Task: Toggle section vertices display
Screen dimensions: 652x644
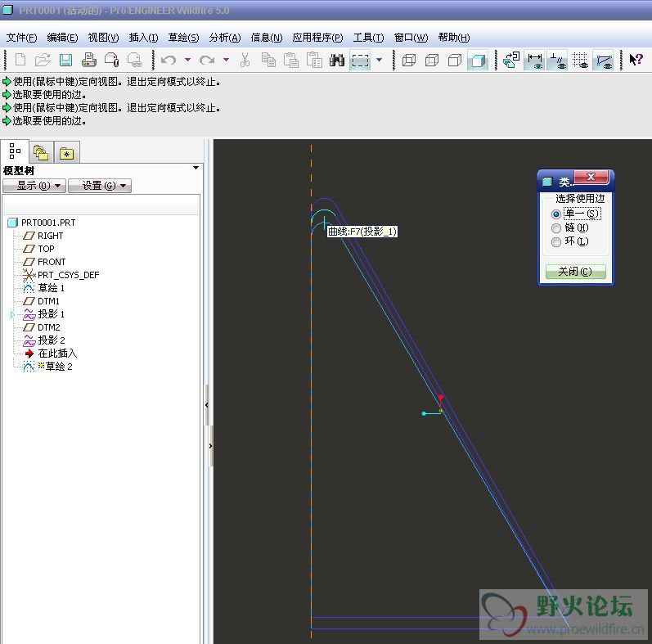Action: coord(603,61)
